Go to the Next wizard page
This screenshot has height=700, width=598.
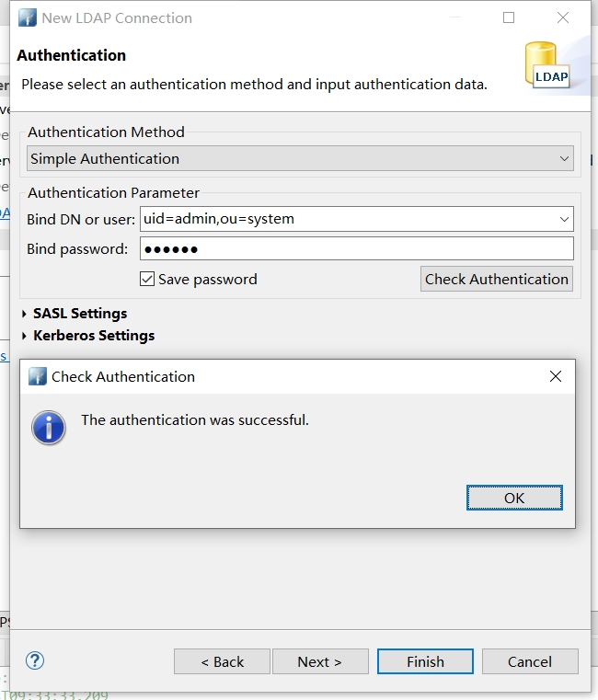click(x=319, y=661)
